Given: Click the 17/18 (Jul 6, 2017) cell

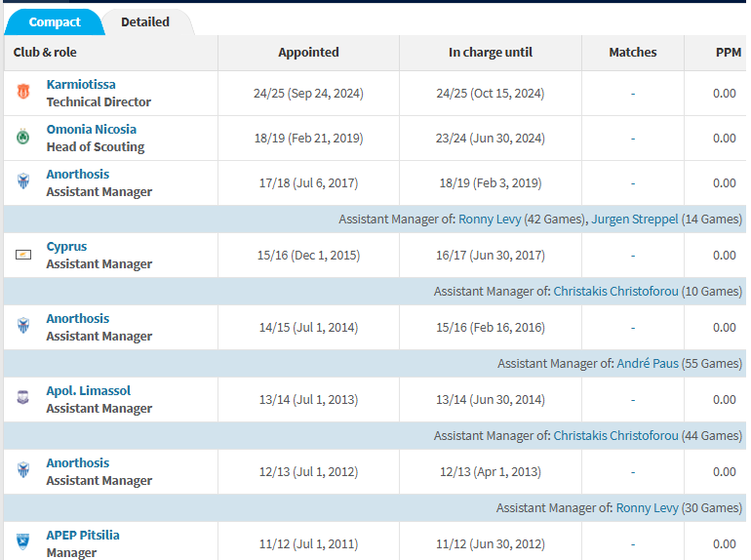Looking at the screenshot, I should coord(308,183).
